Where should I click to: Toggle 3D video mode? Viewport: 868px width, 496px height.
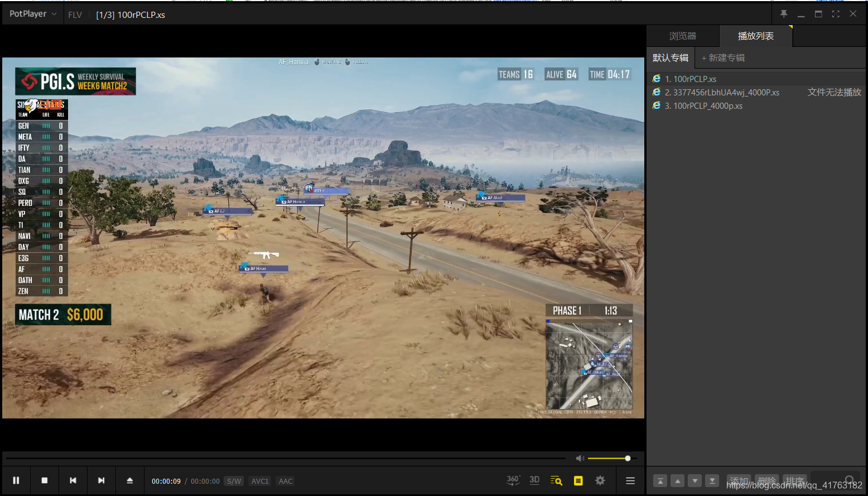(534, 480)
